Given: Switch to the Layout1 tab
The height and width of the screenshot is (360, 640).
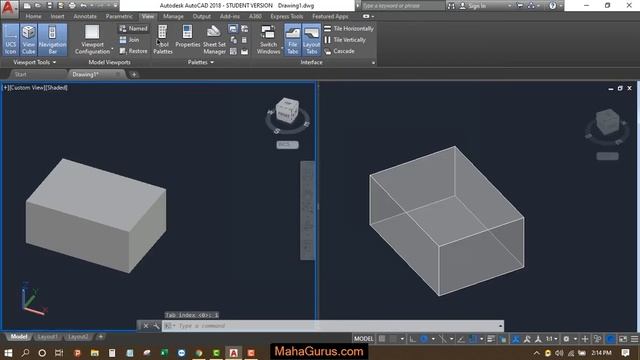Looking at the screenshot, I should coord(47,337).
